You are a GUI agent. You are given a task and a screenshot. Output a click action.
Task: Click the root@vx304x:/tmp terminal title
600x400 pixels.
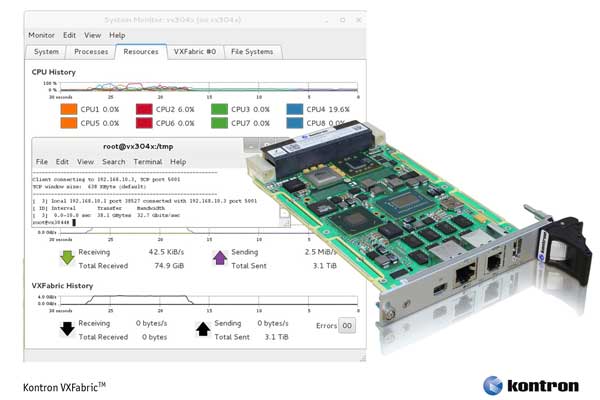pyautogui.click(x=138, y=146)
